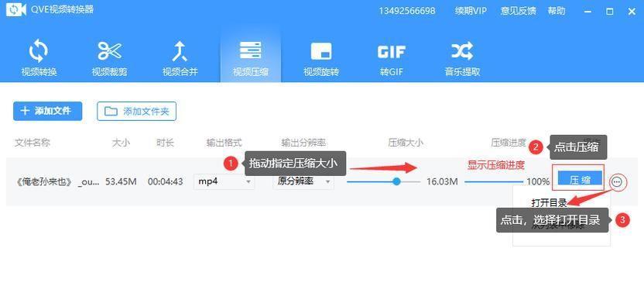Click the 添加文件 button
644x293 pixels.
[48, 111]
